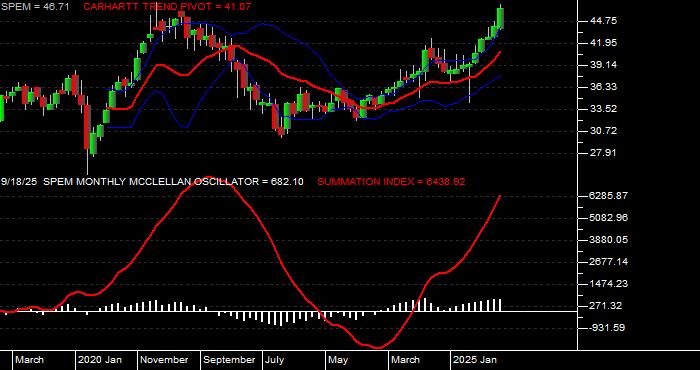Image resolution: width=700 pixels, height=370 pixels.
Task: Select the 6285.87 summation axis value
Action: pos(608,195)
